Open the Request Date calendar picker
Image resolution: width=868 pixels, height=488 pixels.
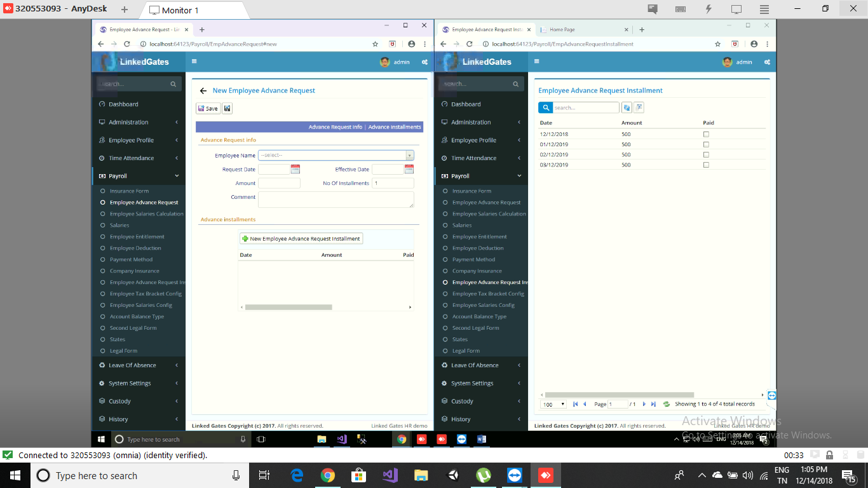(296, 169)
